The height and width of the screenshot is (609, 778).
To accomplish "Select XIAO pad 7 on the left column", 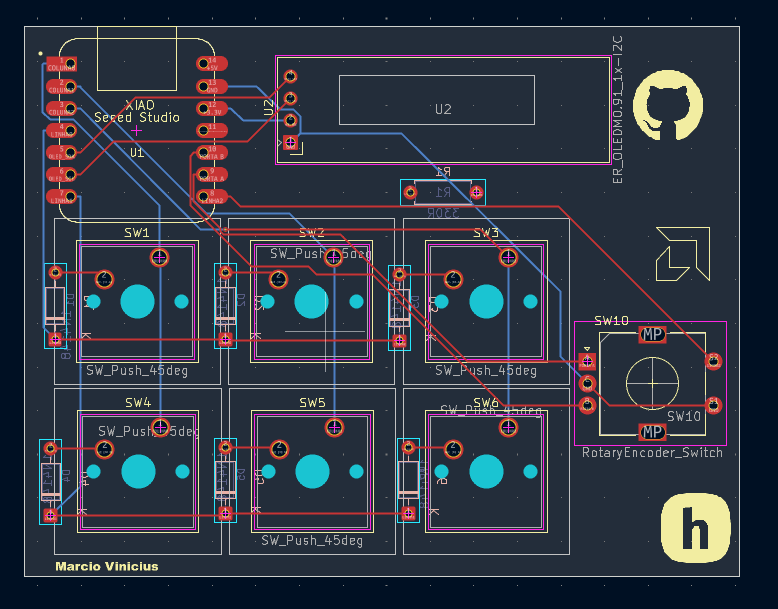I will tap(62, 197).
